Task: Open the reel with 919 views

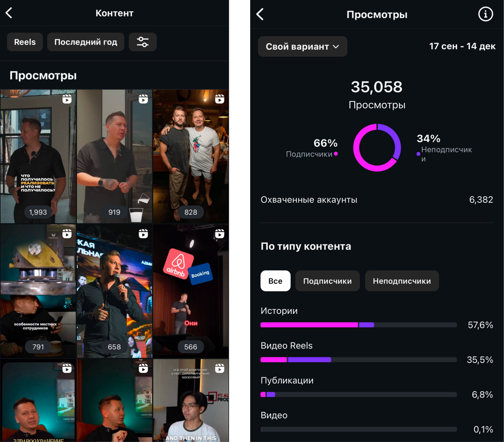Action: 114,156
